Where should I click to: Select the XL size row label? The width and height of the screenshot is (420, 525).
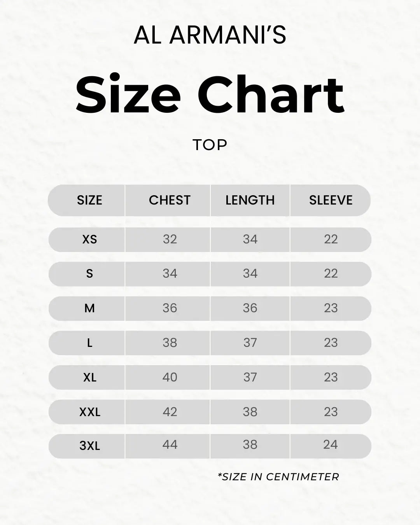pos(89,377)
